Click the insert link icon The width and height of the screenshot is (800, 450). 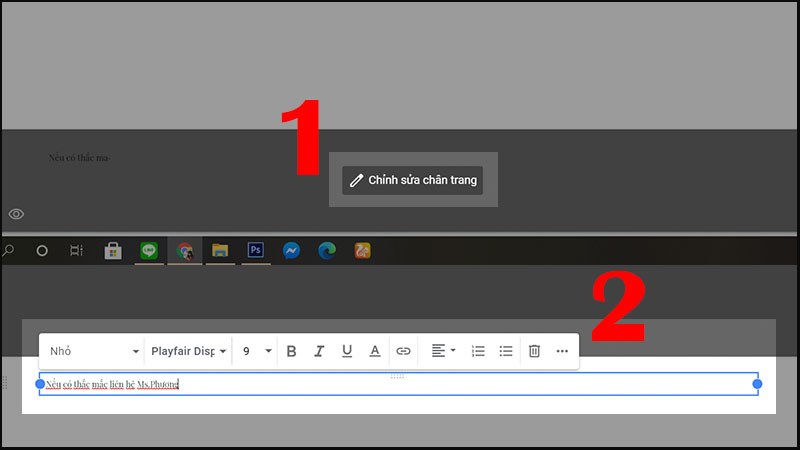pos(403,351)
